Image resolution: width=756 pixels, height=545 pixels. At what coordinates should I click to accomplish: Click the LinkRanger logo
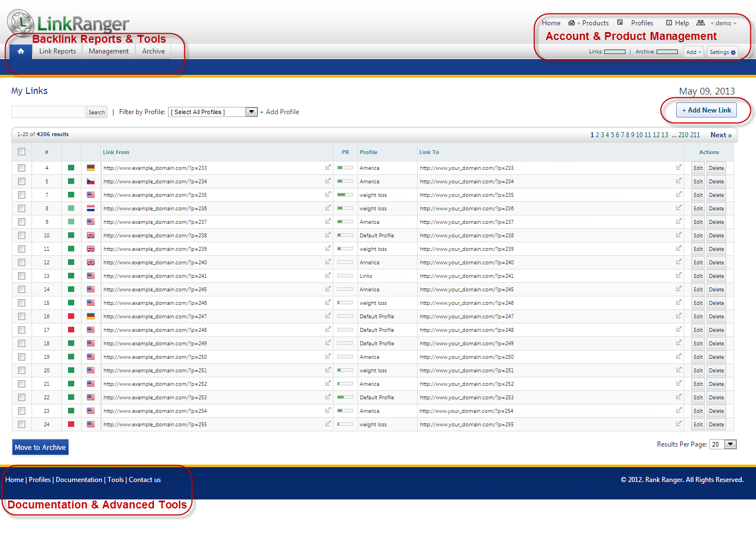[68, 23]
